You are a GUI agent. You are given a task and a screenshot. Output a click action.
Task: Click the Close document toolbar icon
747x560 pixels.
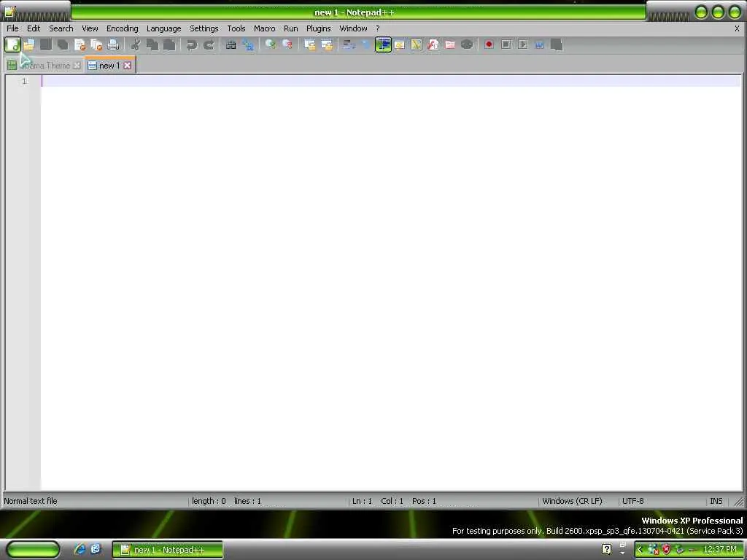(80, 44)
